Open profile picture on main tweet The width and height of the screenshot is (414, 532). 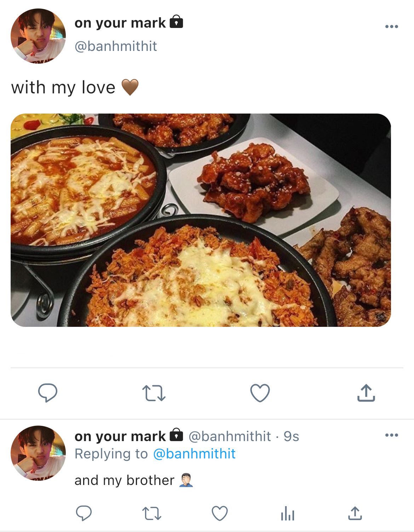38,36
